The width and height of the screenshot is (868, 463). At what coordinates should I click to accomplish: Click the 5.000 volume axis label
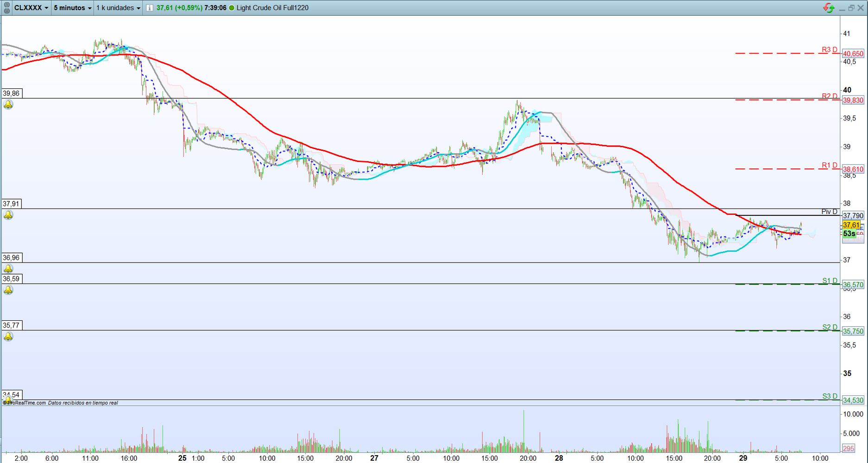[851, 434]
